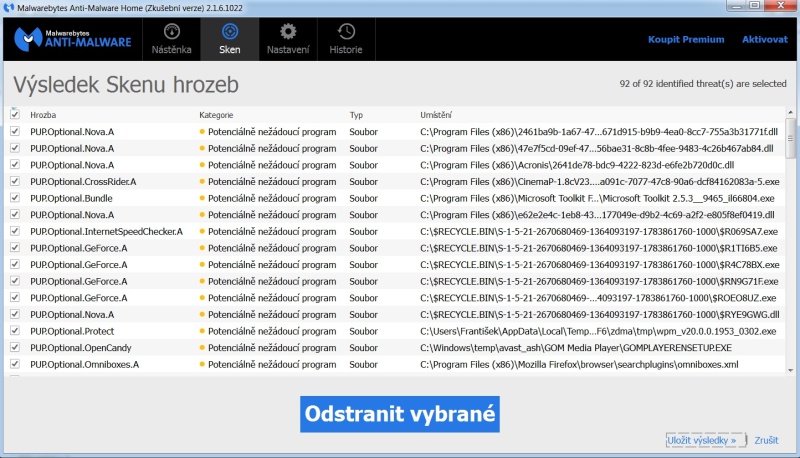Screen dimensions: 800x458
Task: Sort by the Kategorie column header
Action: (216, 115)
